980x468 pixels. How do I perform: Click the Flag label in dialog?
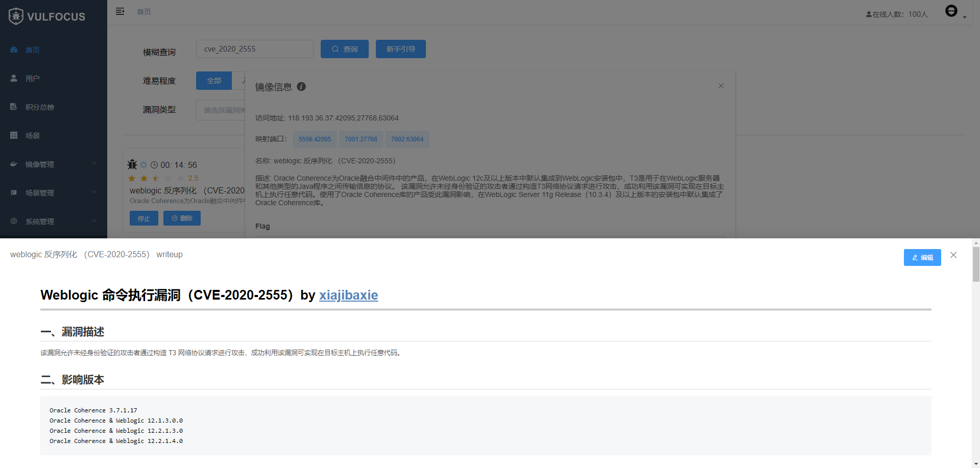pos(262,226)
